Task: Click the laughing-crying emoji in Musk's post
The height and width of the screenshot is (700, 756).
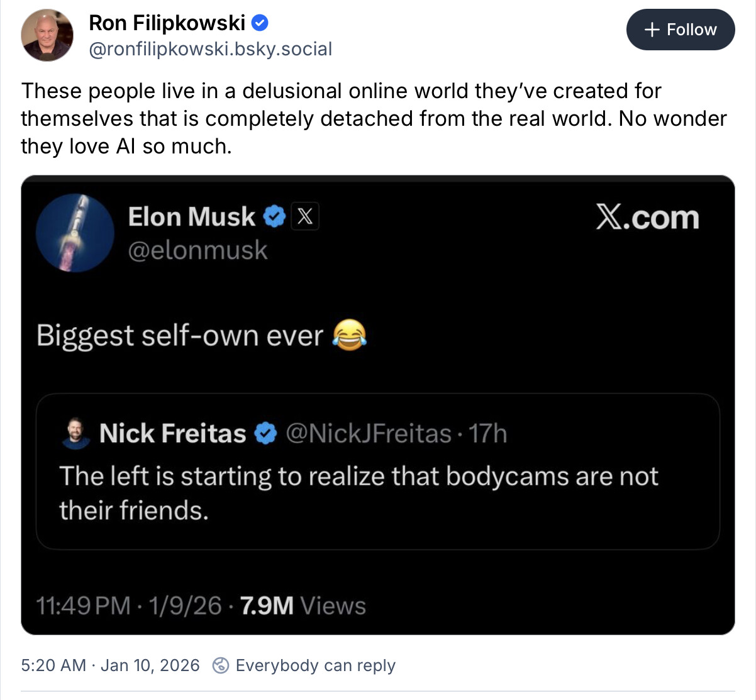Action: coord(348,335)
